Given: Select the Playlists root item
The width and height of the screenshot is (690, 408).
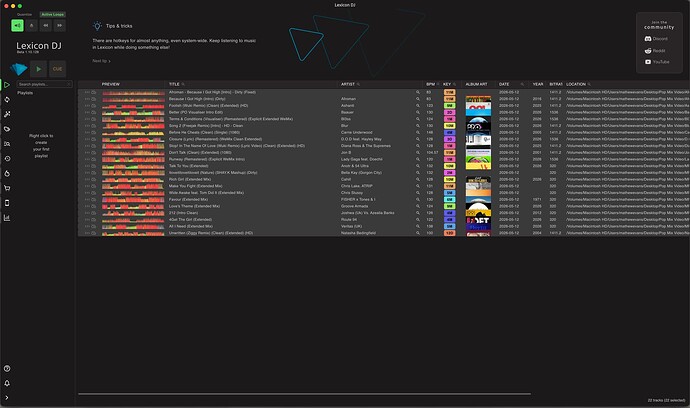Looking at the screenshot, I should 25,93.
